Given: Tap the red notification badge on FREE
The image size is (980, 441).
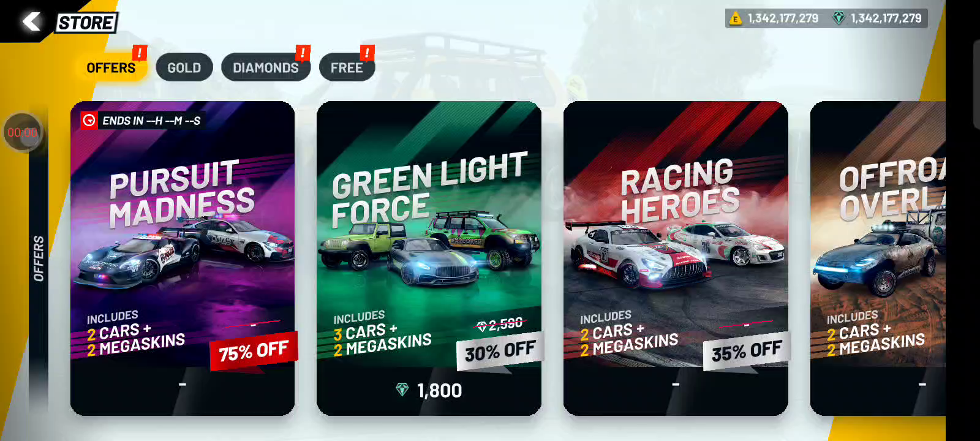Looking at the screenshot, I should point(367,53).
